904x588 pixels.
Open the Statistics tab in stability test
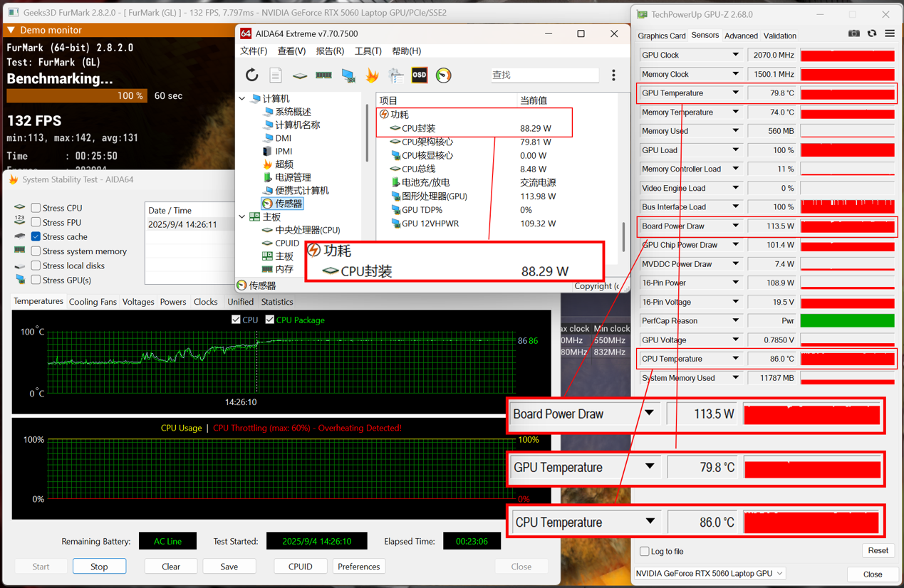click(276, 301)
